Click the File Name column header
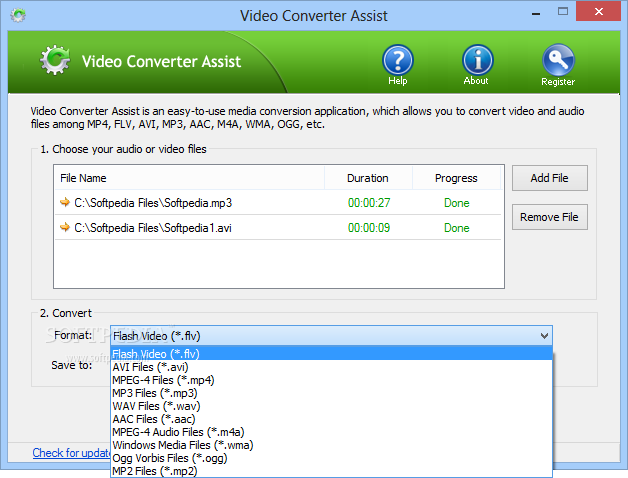Viewport: 628px width, 478px height. click(x=189, y=178)
